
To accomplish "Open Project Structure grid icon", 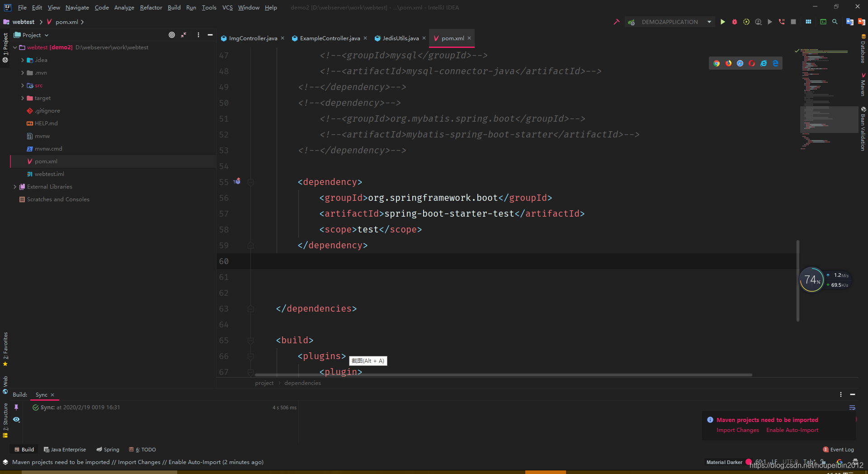I will (808, 22).
